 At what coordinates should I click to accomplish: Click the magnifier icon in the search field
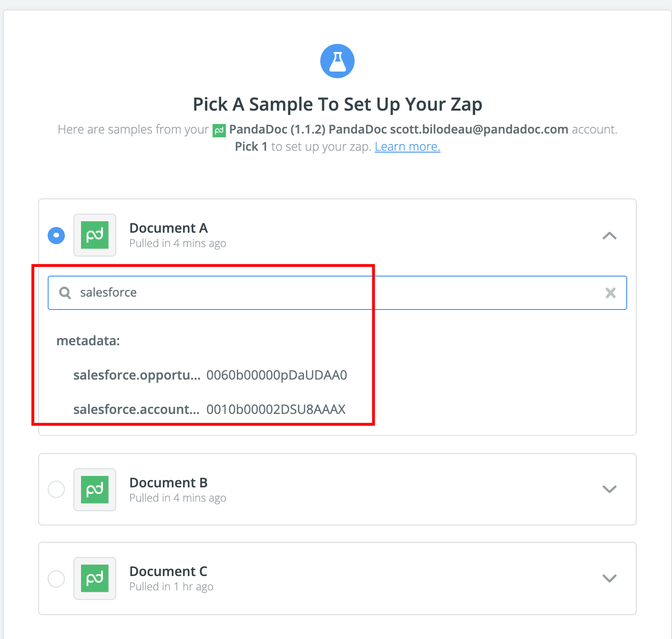point(65,293)
